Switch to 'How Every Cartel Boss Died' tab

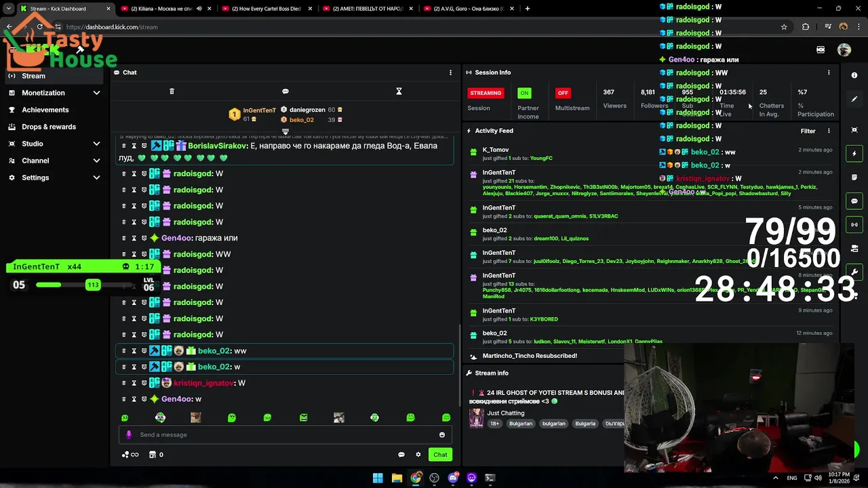coord(266,9)
